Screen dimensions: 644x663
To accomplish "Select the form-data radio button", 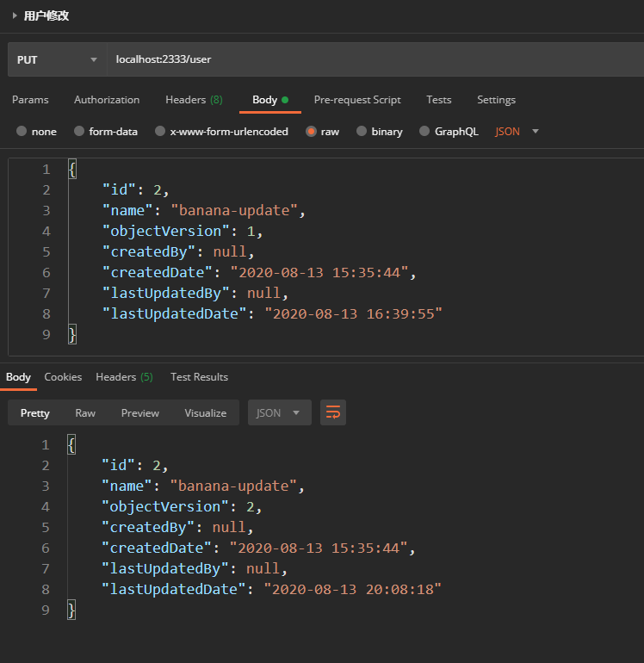I will [x=80, y=132].
